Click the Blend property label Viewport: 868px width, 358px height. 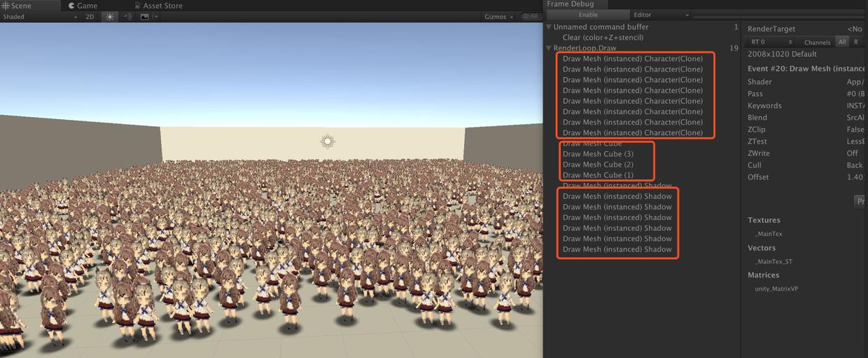(757, 118)
